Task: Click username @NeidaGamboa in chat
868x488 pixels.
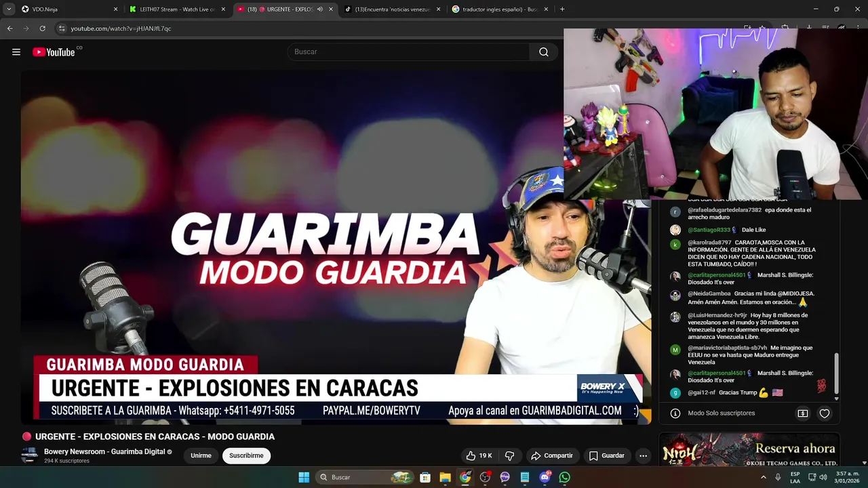Action: [709, 293]
